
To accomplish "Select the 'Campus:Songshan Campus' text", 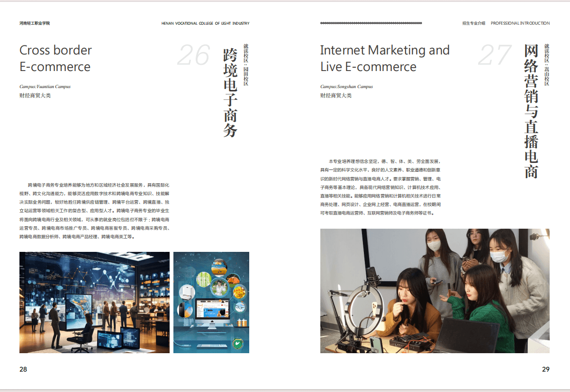I will click(346, 87).
